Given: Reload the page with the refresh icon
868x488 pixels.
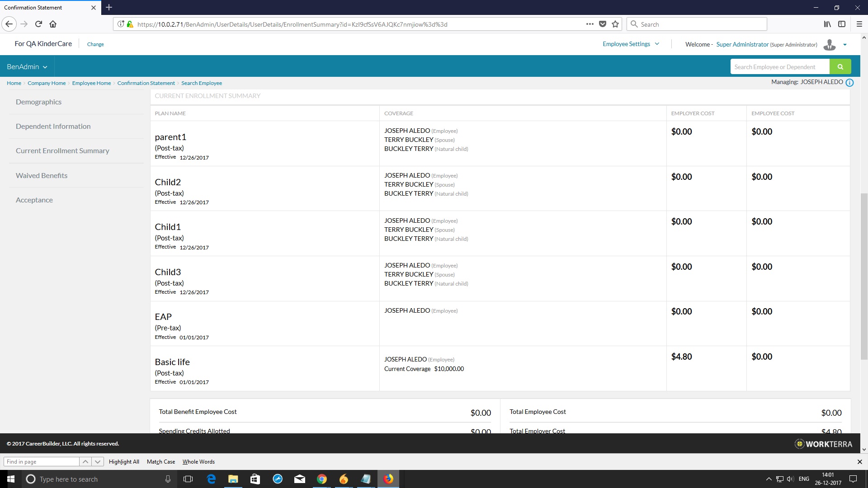Looking at the screenshot, I should [x=38, y=24].
